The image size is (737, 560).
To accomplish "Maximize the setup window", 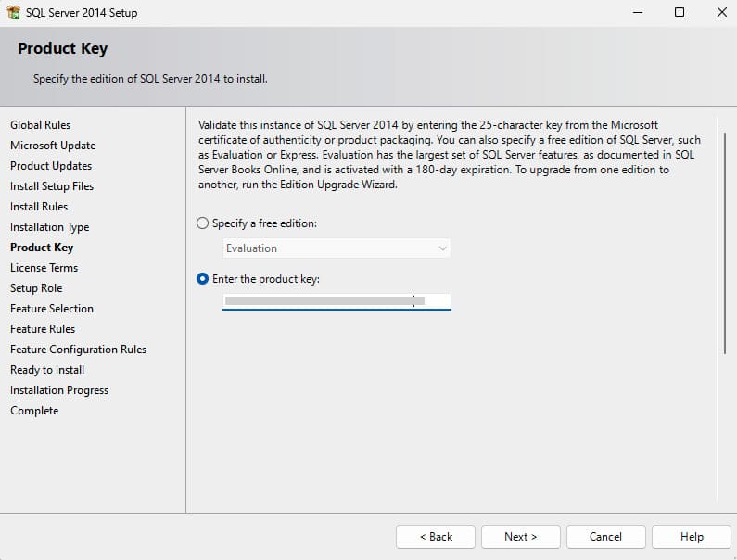I will click(x=680, y=13).
